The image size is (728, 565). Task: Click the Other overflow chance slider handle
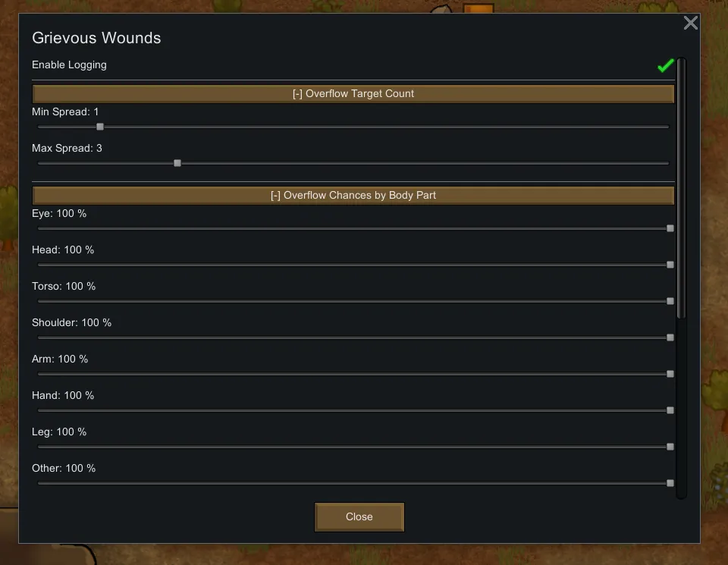click(x=670, y=483)
